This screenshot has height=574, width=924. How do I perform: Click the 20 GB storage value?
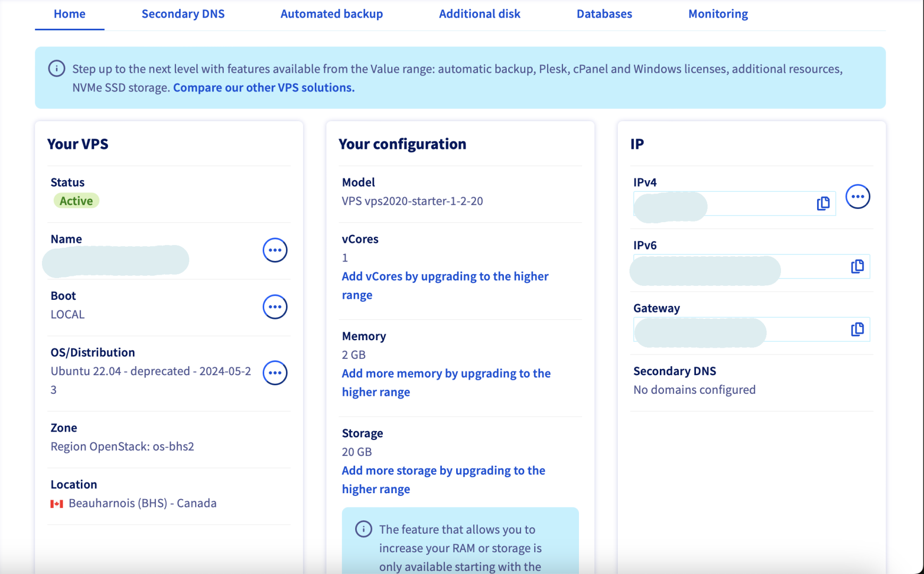coord(357,452)
